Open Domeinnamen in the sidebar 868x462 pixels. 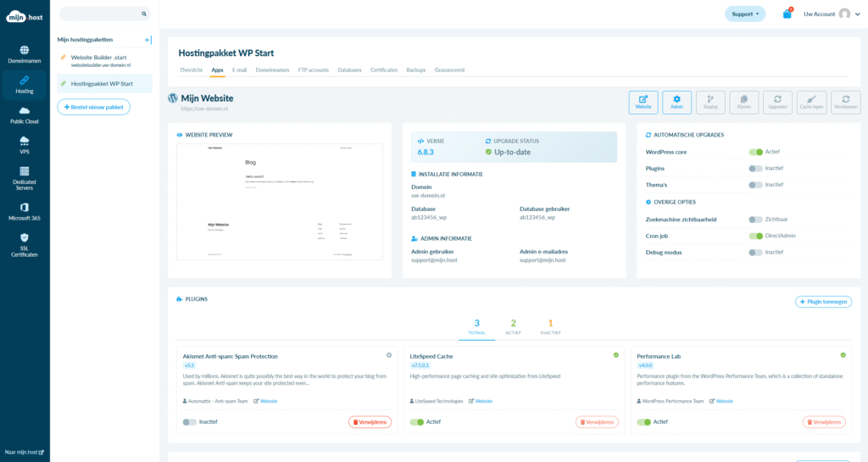click(x=24, y=53)
